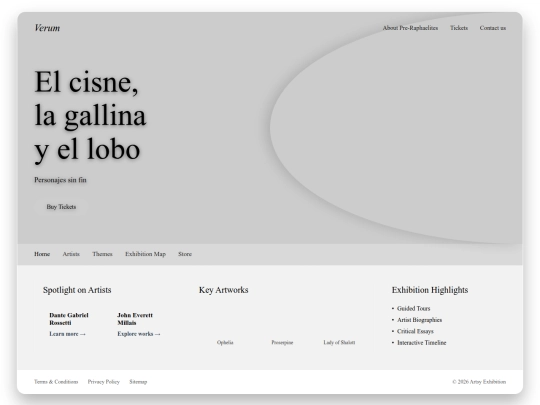Open Terms & Conditions
Viewport: 540px width, 405px height.
pos(56,382)
